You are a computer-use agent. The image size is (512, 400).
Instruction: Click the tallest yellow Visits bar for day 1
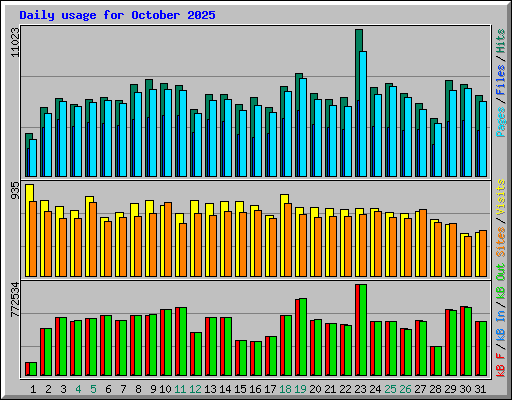29,230
